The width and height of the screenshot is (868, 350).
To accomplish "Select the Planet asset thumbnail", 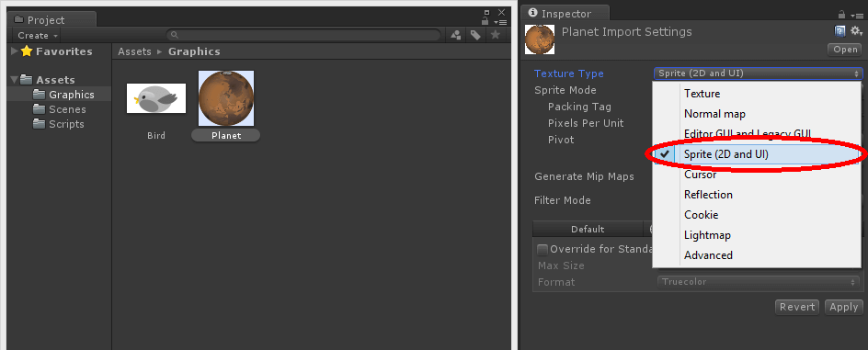I will pyautogui.click(x=226, y=98).
